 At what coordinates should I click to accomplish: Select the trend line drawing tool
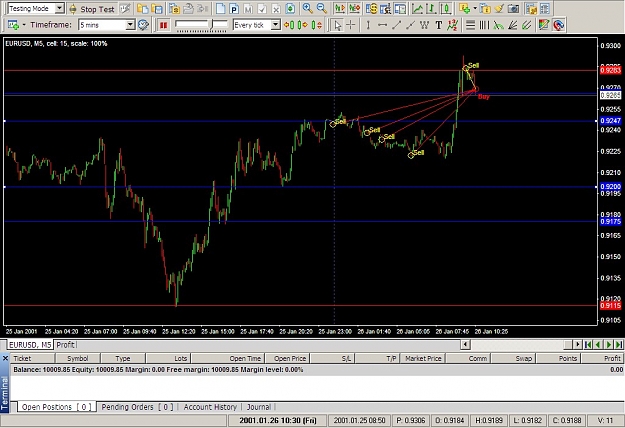tap(396, 25)
